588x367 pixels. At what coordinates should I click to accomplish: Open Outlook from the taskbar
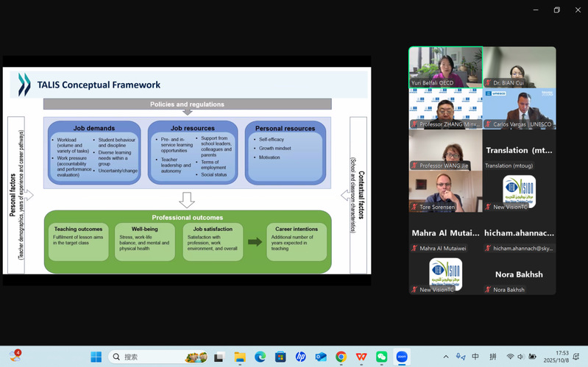click(x=321, y=357)
